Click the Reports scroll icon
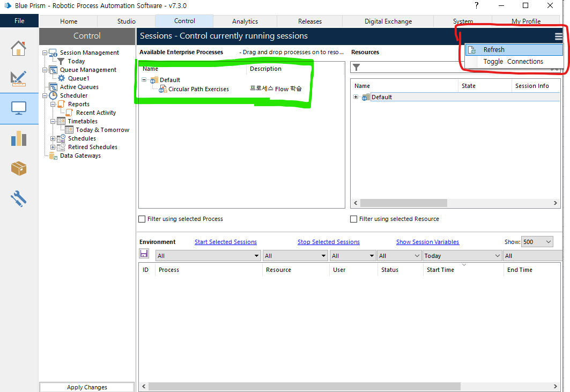 (x=61, y=104)
